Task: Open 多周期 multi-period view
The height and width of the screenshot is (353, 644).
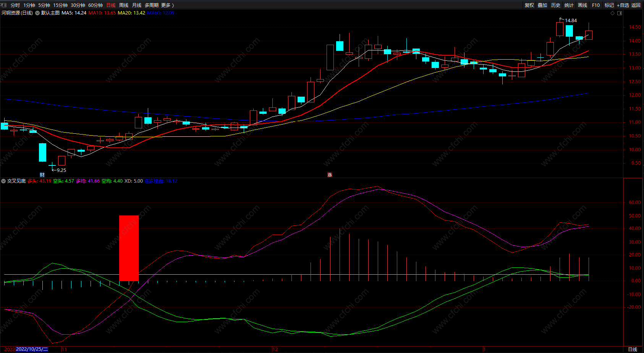Action: click(152, 5)
